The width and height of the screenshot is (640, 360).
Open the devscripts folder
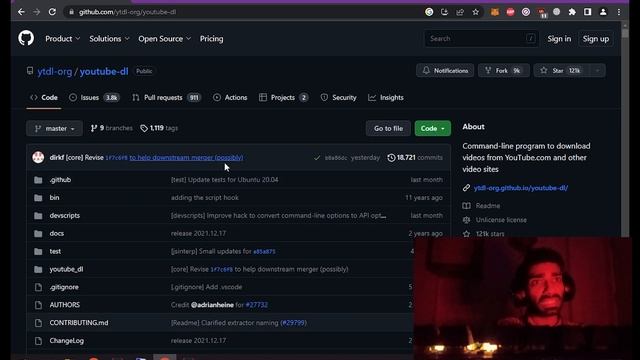coord(64,216)
